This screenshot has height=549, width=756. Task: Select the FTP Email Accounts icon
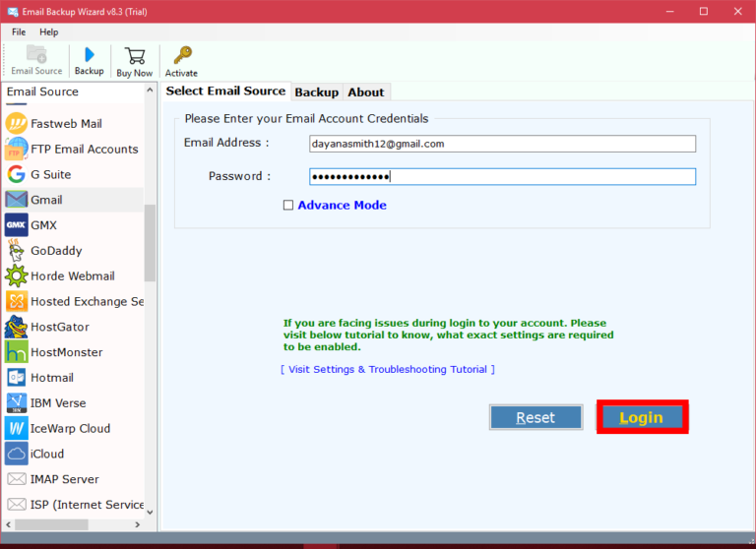[16, 149]
